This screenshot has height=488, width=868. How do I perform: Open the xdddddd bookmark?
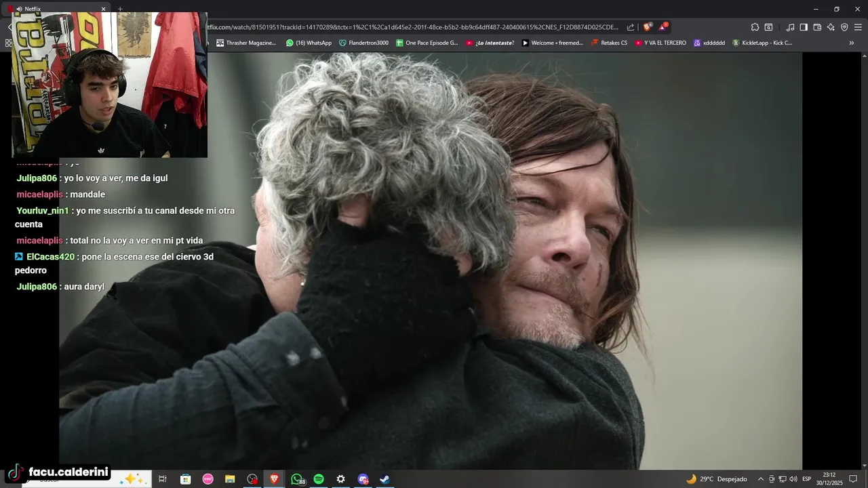tap(709, 43)
